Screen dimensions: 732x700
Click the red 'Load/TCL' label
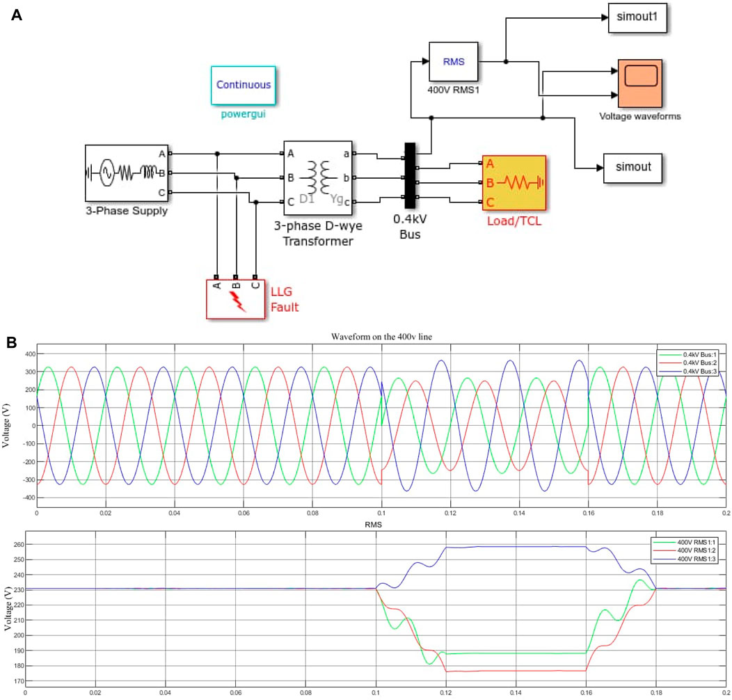coord(514,221)
